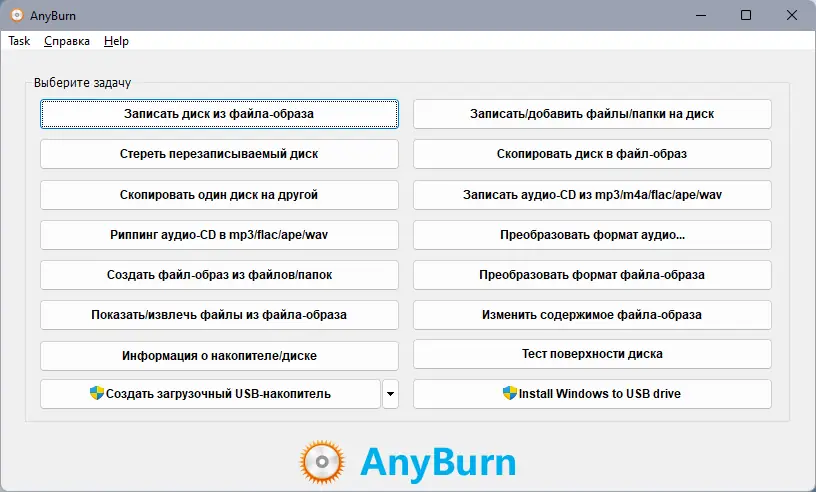Image resolution: width=816 pixels, height=492 pixels.
Task: Click Записать диск из файла-образа button
Action: point(219,114)
